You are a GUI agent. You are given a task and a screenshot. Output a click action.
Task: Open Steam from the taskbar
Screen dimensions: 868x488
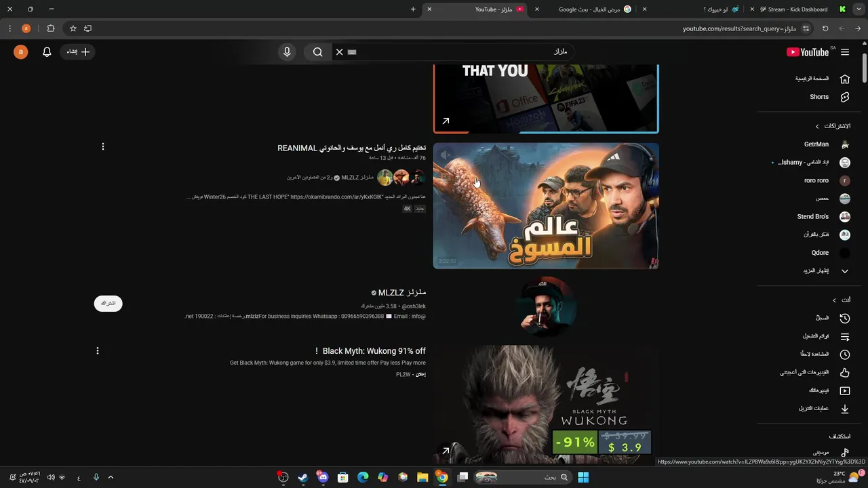303,477
